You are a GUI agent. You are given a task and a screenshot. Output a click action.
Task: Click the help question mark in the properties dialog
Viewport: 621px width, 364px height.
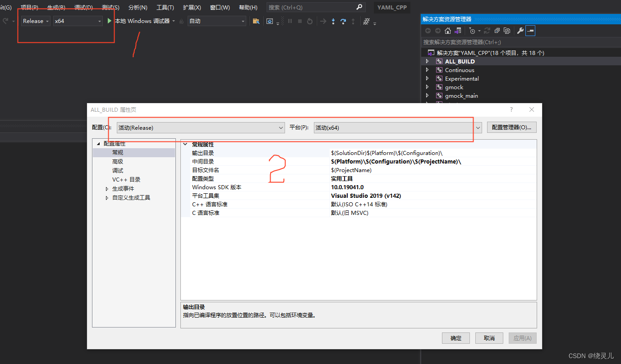[x=511, y=109]
